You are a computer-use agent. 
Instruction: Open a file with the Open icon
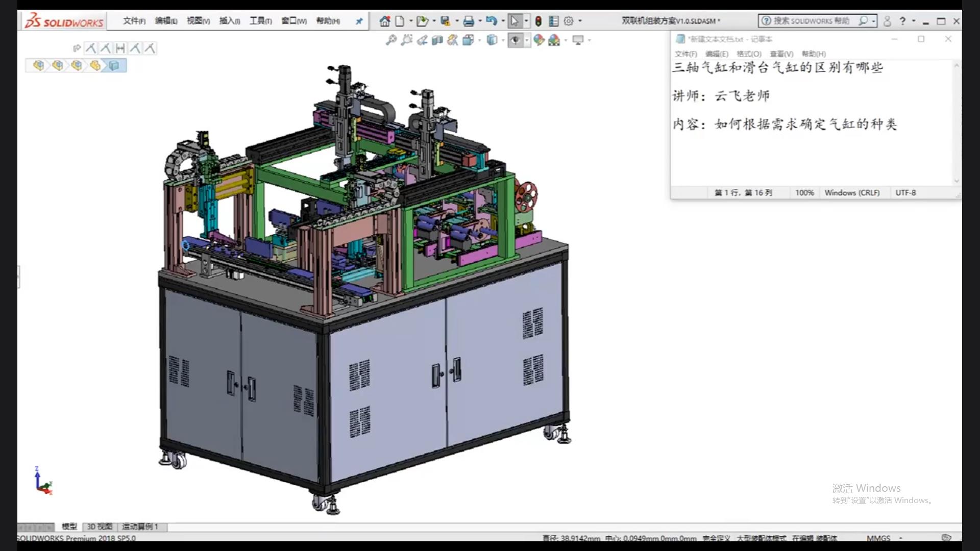422,21
